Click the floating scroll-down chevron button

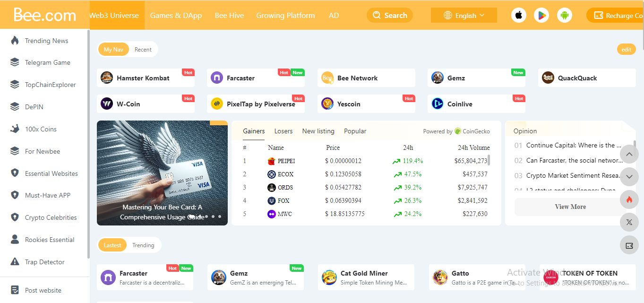pos(629,177)
